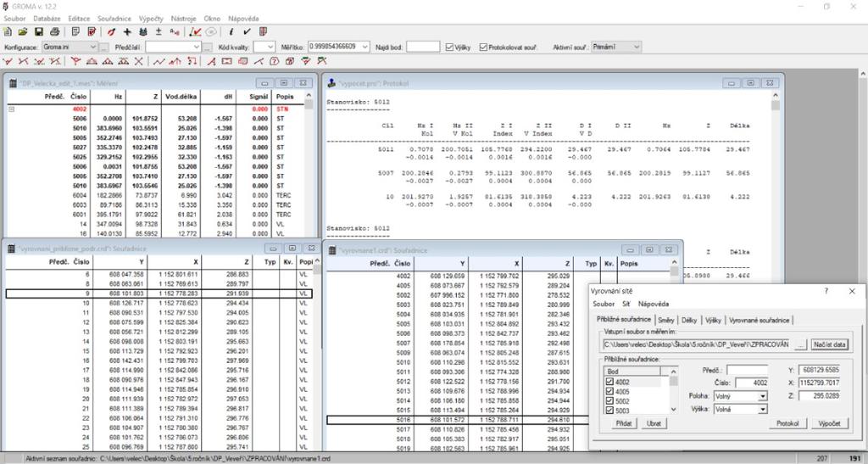Screen dimensions: 868x464
Task: Click the X-shaped cross icon in calculations toolbar
Action: point(138,61)
